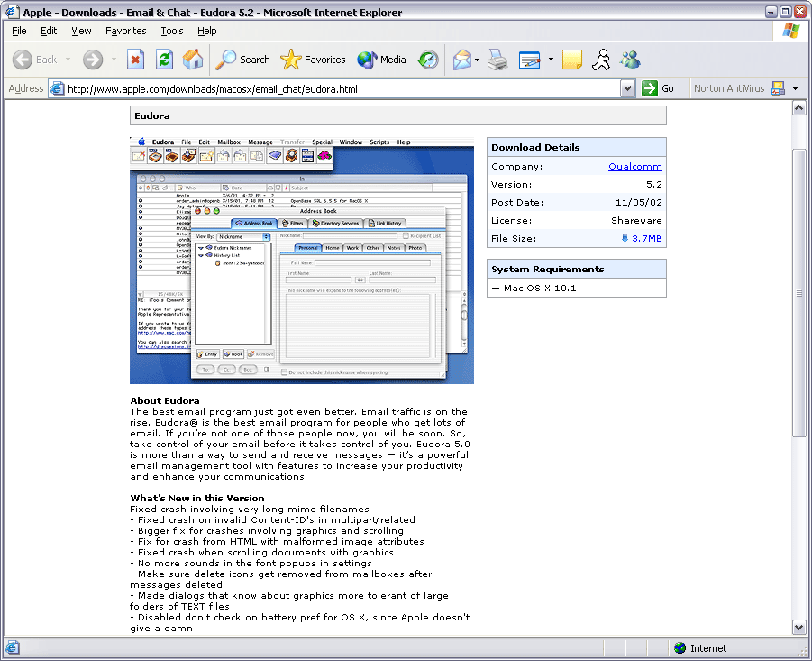This screenshot has height=661, width=812.
Task: Click the IE page icon in status bar
Action: coord(13,647)
